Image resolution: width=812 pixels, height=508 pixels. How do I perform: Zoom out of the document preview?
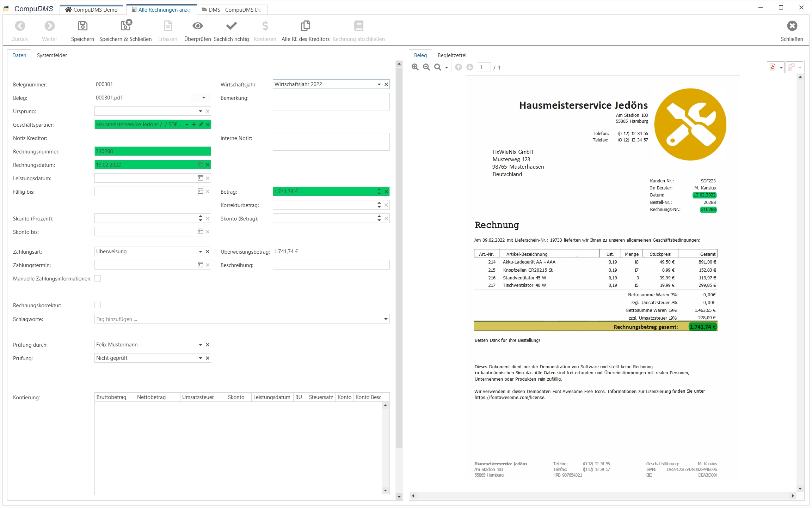pyautogui.click(x=426, y=67)
